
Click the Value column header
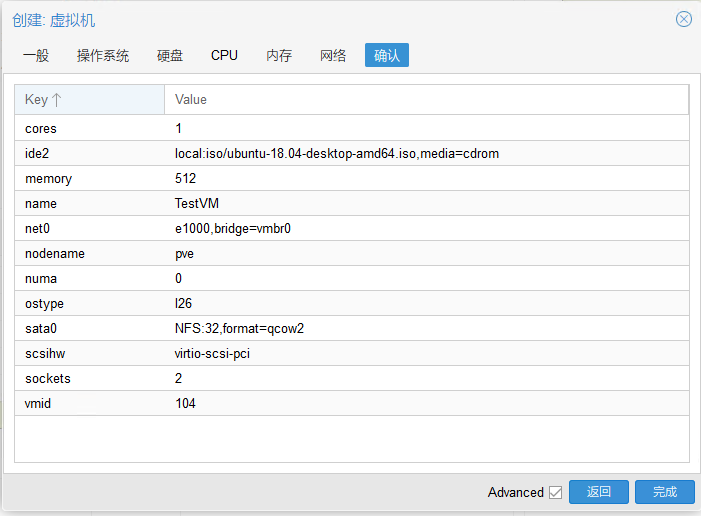[427, 99]
